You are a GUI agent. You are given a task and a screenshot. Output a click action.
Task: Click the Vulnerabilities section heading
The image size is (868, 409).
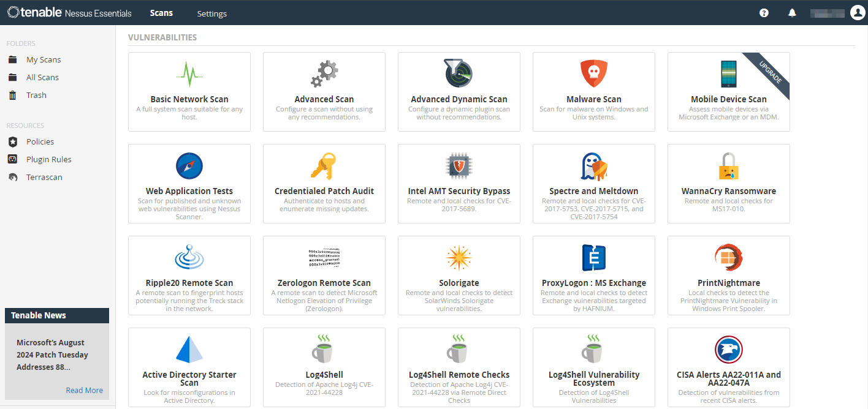pos(162,37)
